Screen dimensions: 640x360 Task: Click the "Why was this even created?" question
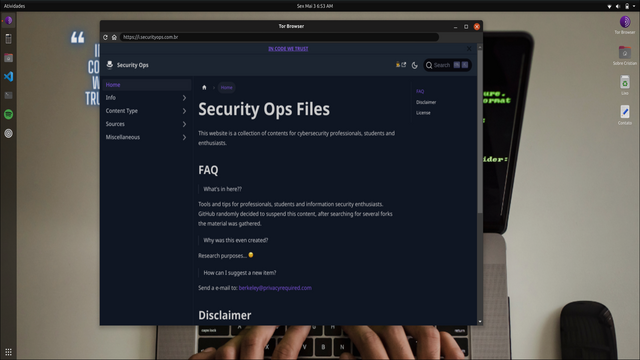(x=236, y=240)
